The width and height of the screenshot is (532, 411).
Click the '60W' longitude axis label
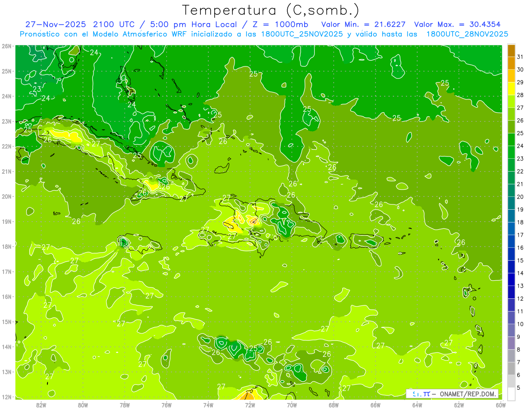tap(501, 405)
